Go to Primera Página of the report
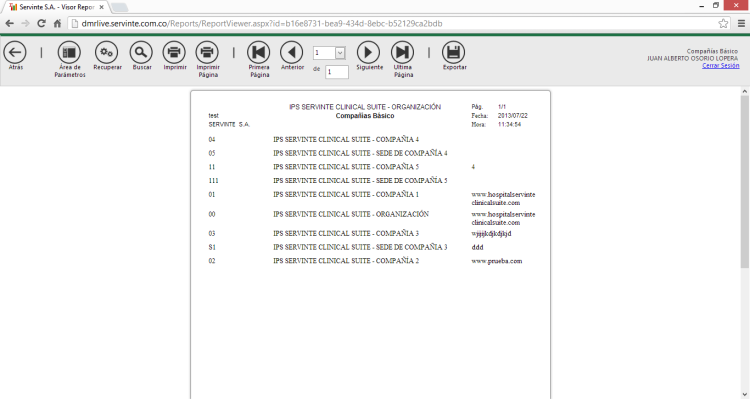This screenshot has width=750, height=400. tap(259, 52)
